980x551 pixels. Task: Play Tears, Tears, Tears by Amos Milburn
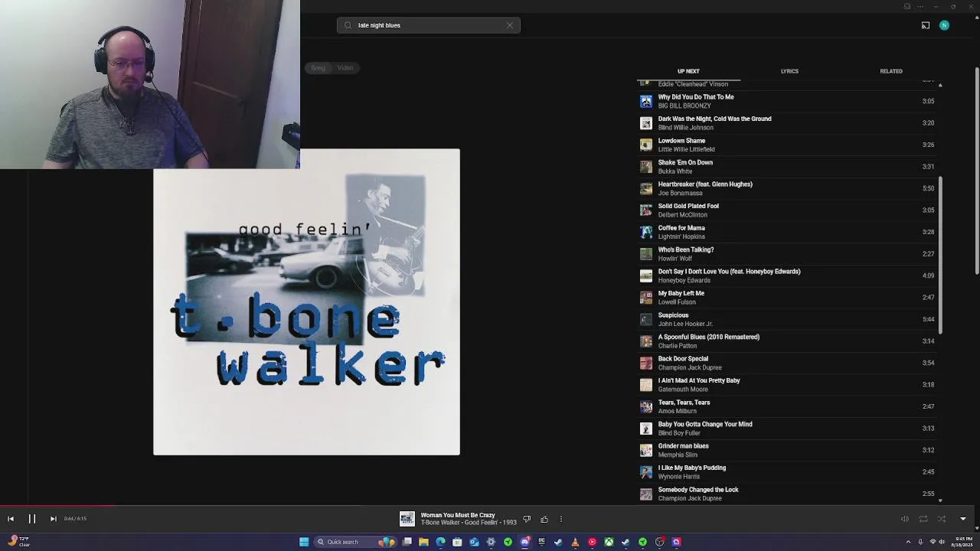pyautogui.click(x=787, y=406)
